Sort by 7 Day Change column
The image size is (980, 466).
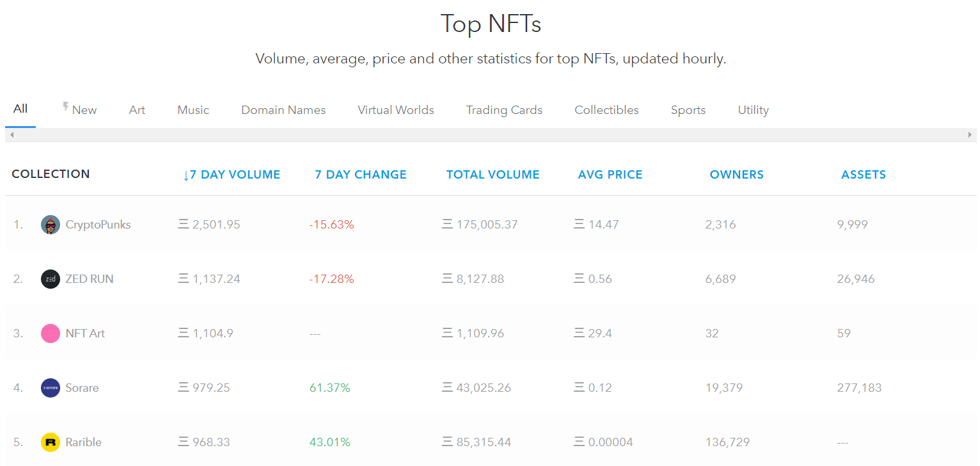tap(361, 175)
